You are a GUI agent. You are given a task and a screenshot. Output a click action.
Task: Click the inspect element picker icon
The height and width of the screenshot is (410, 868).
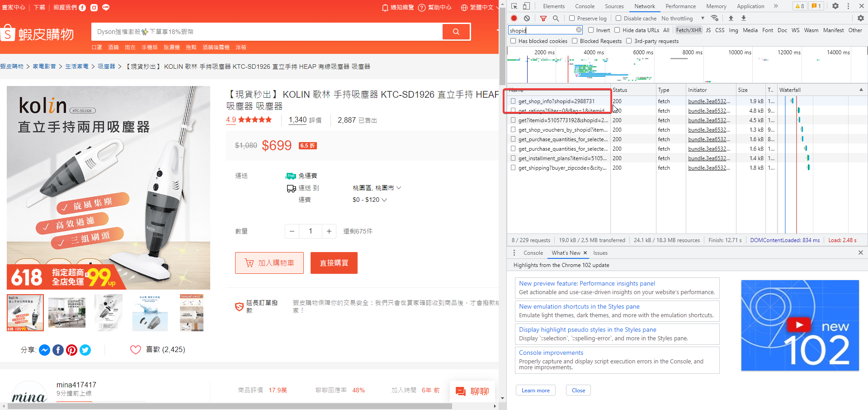point(514,6)
